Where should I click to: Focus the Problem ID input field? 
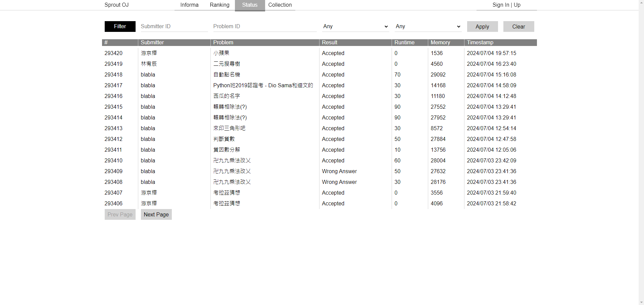click(264, 27)
